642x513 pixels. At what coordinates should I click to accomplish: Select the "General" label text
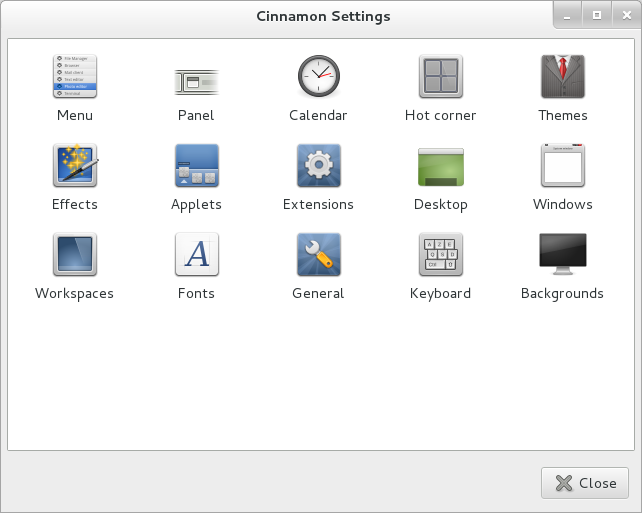[318, 294]
